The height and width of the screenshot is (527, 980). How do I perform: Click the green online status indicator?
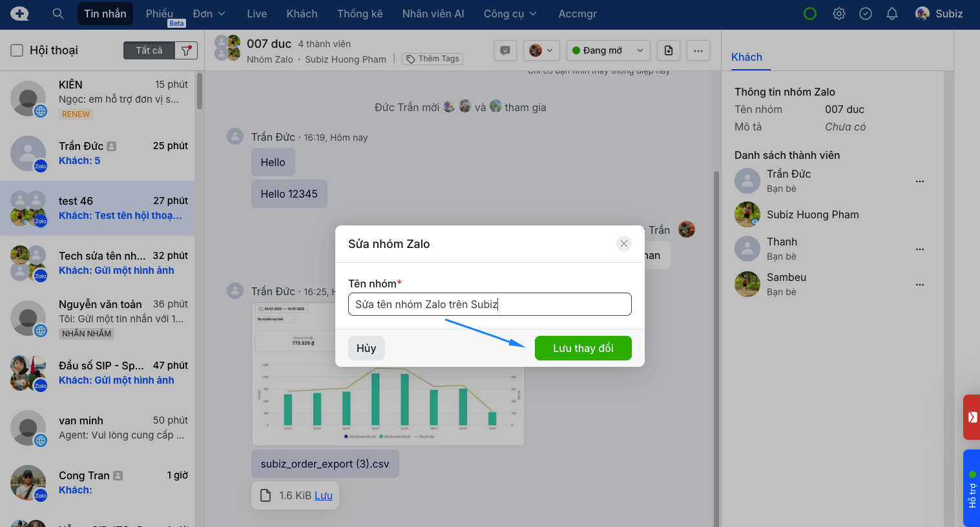(x=809, y=14)
